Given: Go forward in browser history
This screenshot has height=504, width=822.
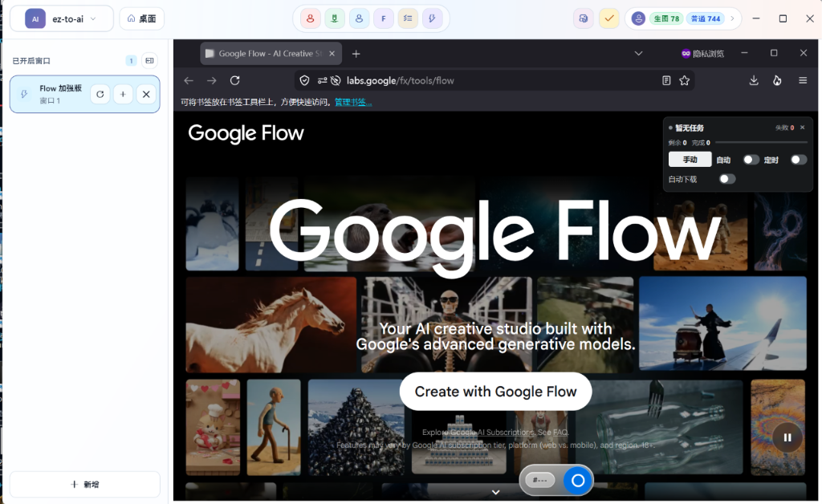Looking at the screenshot, I should [212, 81].
